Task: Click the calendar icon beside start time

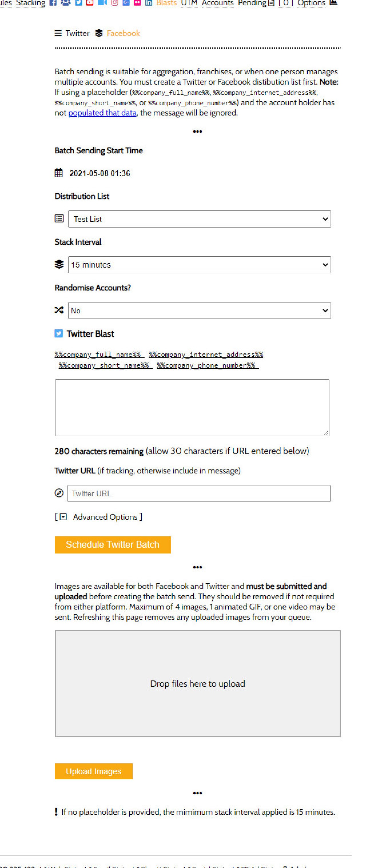Action: point(59,173)
